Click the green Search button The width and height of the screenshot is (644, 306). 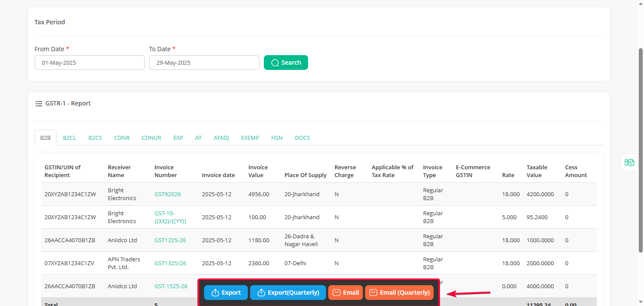[x=286, y=63]
